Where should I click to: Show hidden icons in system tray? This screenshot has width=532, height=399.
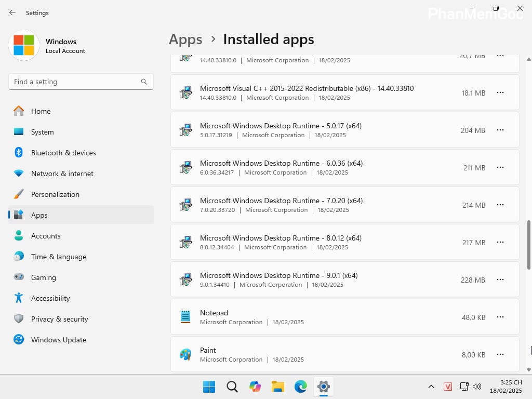(x=431, y=387)
